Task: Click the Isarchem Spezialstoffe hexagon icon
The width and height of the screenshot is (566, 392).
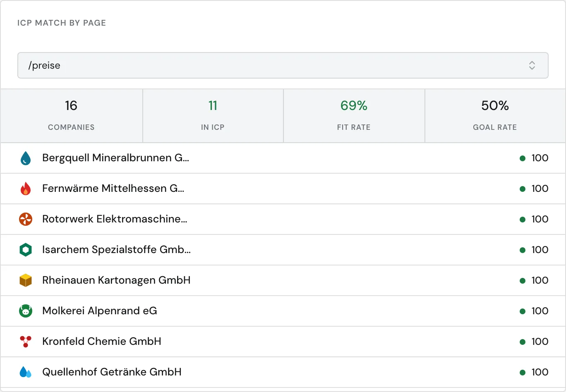Action: 26,250
